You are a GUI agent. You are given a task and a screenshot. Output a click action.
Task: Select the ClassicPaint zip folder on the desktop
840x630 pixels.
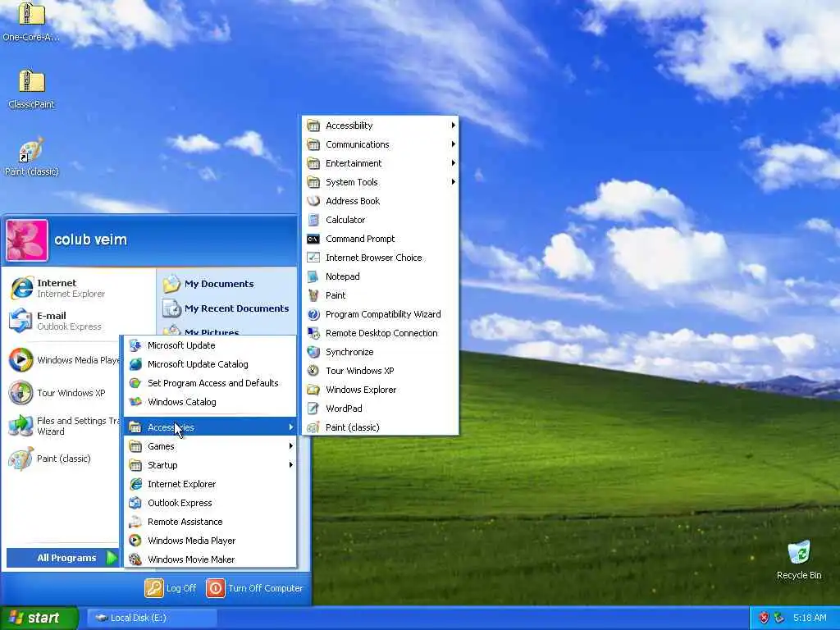32,89
